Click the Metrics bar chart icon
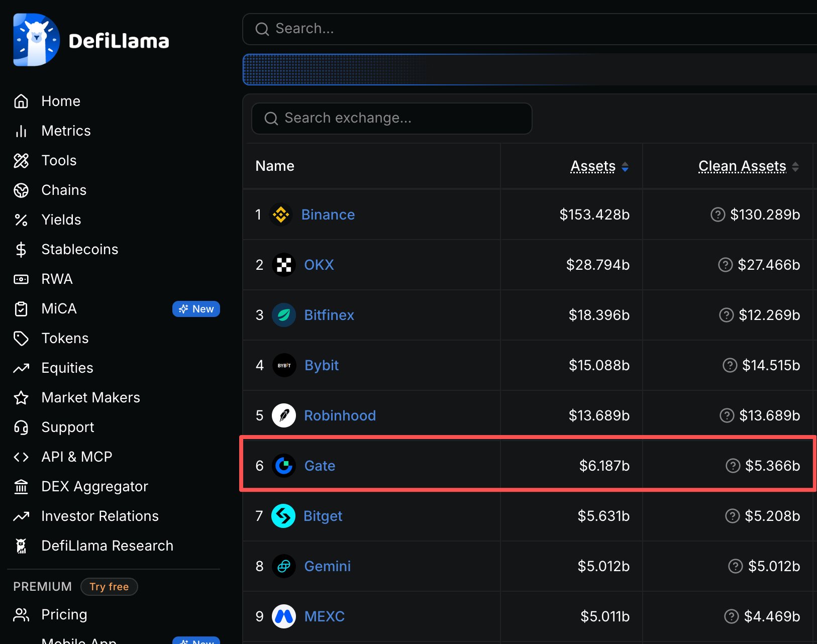 point(21,131)
